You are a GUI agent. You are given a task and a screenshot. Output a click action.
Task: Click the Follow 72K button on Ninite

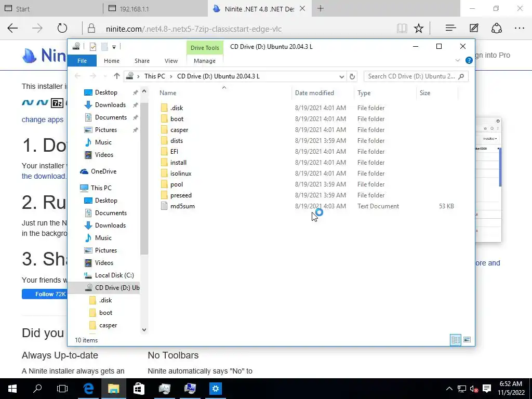point(45,294)
